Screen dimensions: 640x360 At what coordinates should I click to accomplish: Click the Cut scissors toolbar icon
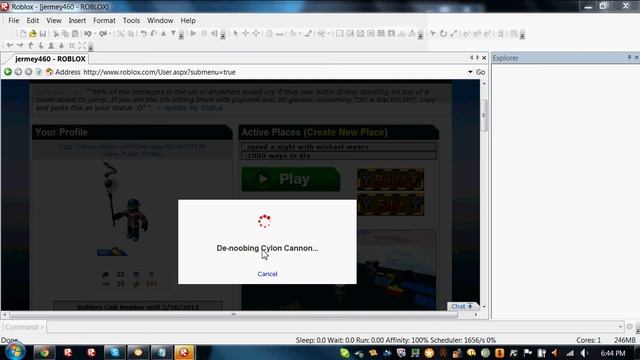point(56,34)
